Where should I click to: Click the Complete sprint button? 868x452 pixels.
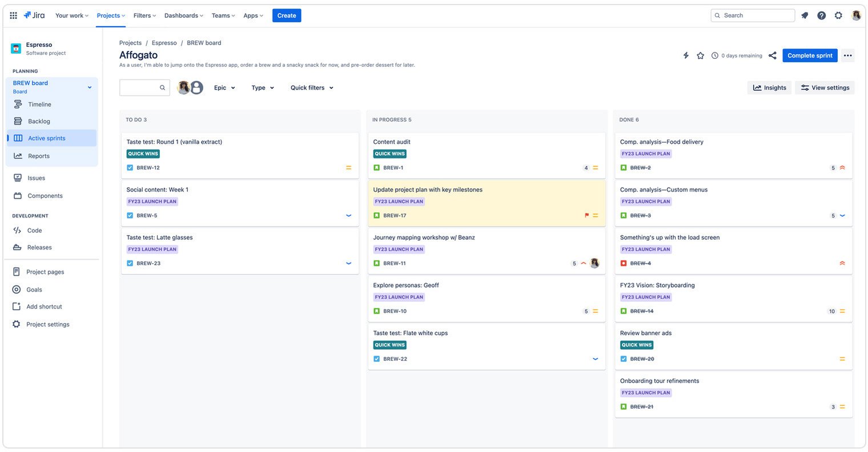pos(810,55)
